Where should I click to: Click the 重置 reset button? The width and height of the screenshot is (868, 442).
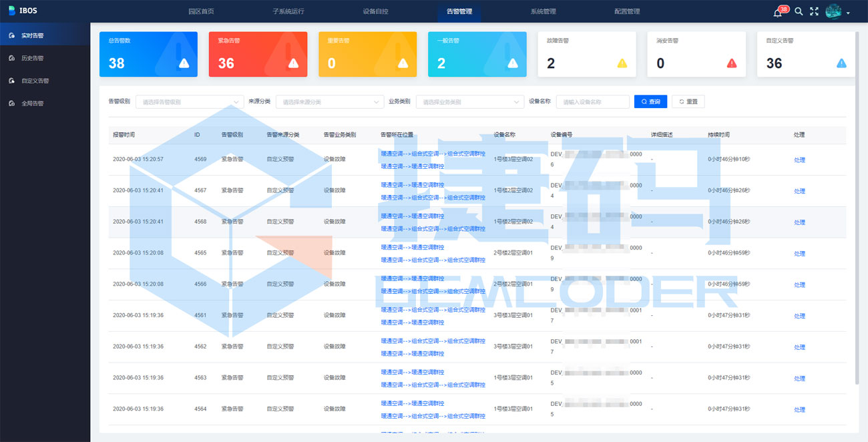click(688, 101)
